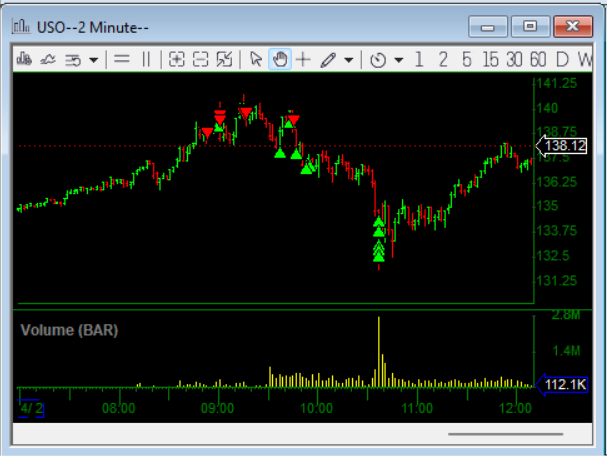This screenshot has height=456, width=607.
Task: Click the 138.12 current price marker
Action: coord(561,146)
